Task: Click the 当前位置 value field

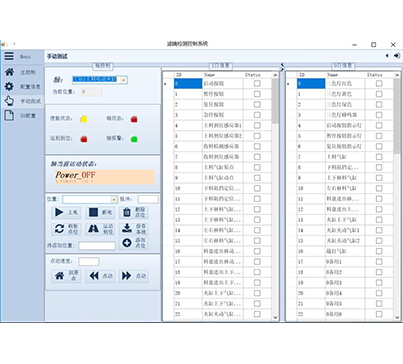Action: [91, 92]
